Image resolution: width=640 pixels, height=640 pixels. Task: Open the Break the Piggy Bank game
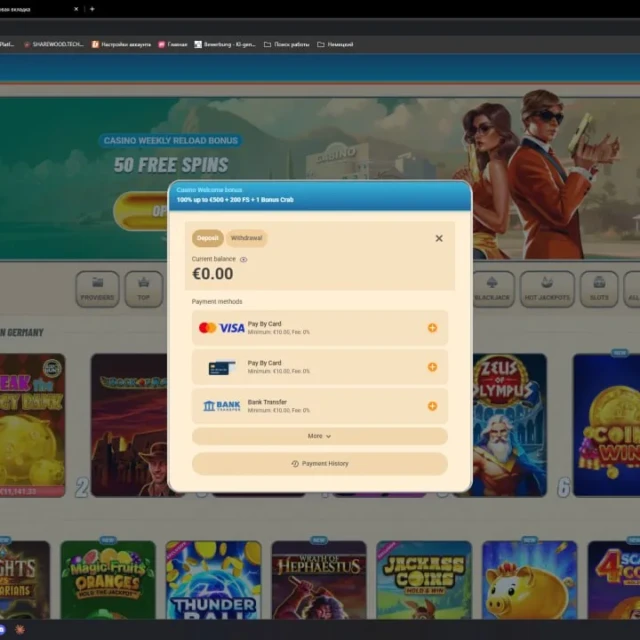coord(32,425)
